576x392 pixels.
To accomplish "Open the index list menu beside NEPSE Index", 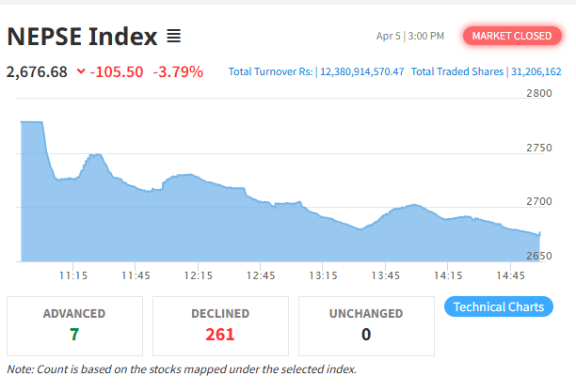I will 173,37.
